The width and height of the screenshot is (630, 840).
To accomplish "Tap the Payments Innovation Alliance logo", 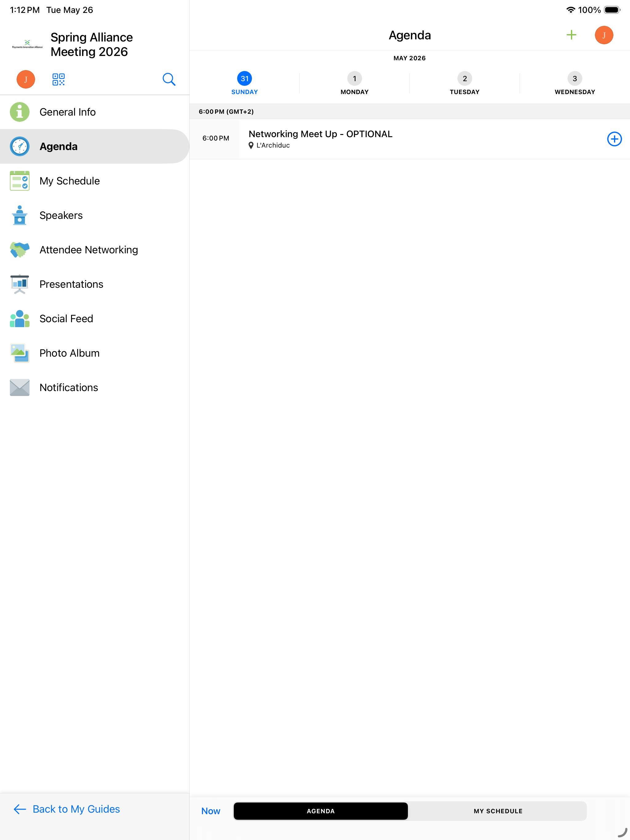I will pos(27,45).
